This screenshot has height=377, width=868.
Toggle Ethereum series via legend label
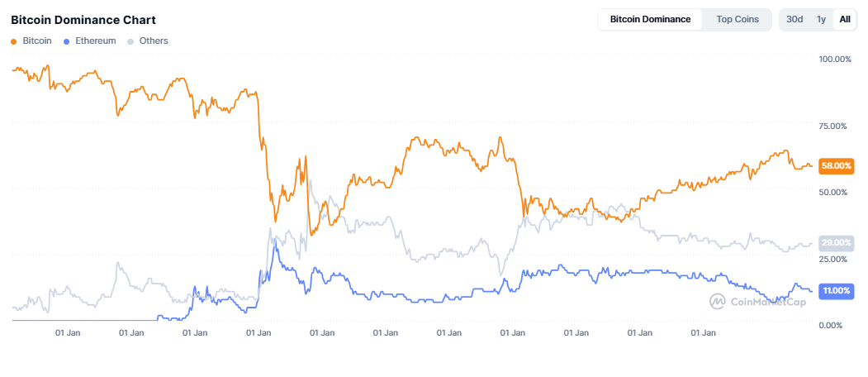[95, 41]
